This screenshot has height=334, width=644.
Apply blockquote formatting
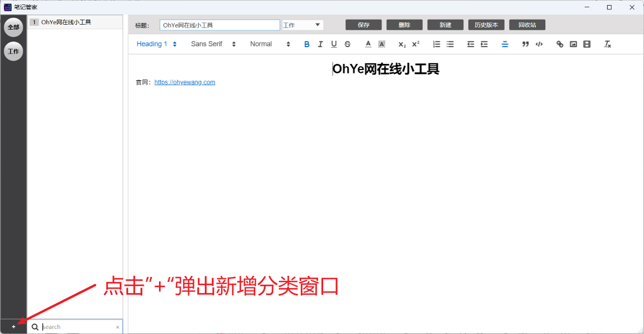525,44
